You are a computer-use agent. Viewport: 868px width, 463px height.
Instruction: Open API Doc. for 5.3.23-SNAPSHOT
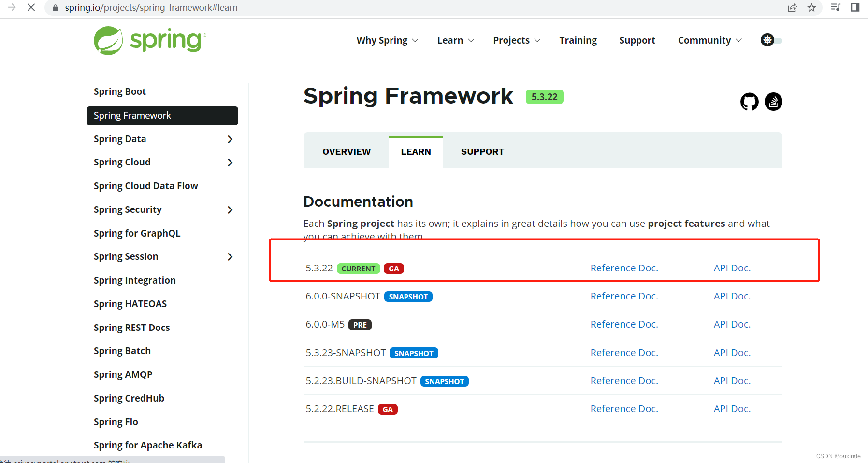pos(732,353)
